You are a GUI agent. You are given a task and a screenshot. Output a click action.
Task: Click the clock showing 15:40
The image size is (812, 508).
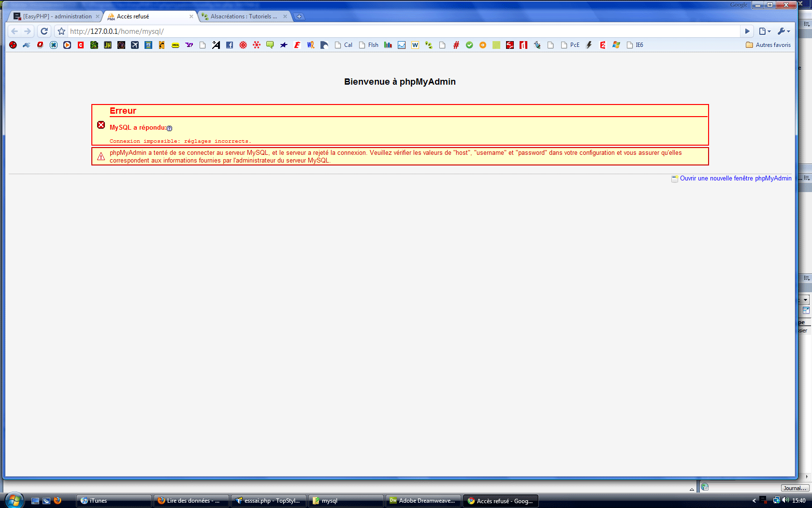799,501
